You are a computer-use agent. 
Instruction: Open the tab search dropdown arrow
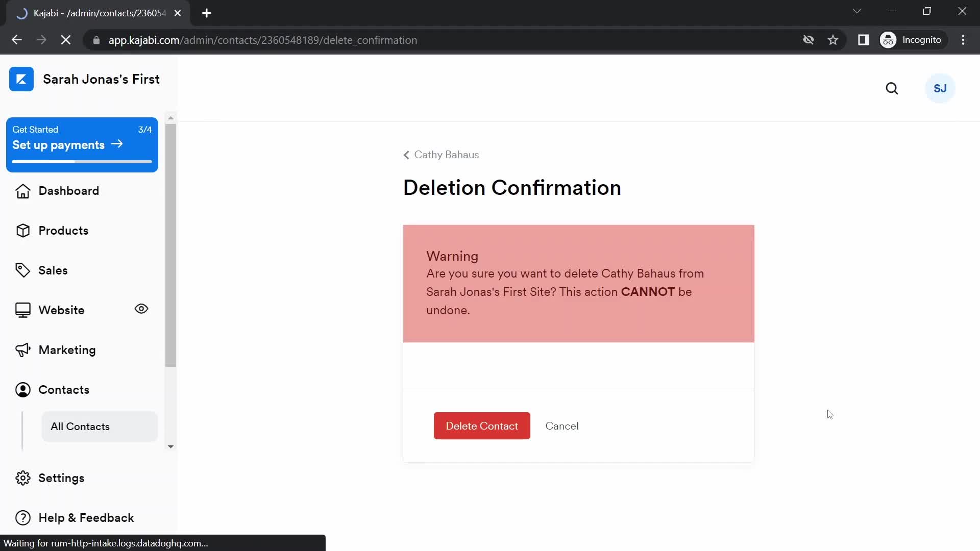(x=857, y=11)
